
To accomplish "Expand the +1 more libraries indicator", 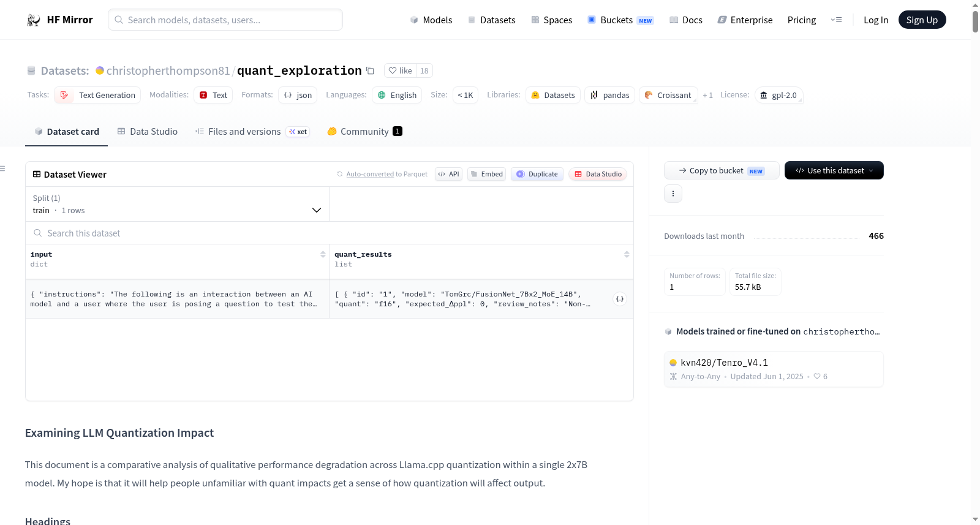I will click(708, 95).
